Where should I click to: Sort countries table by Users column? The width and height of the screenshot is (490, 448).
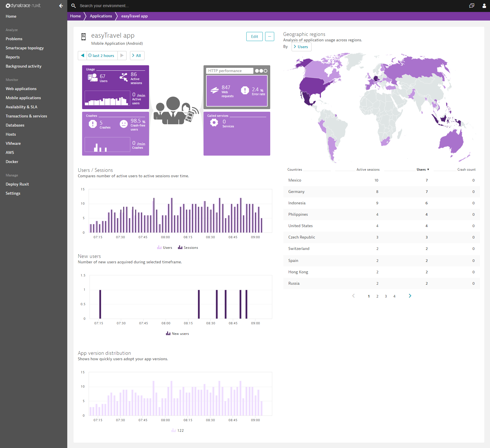(423, 170)
